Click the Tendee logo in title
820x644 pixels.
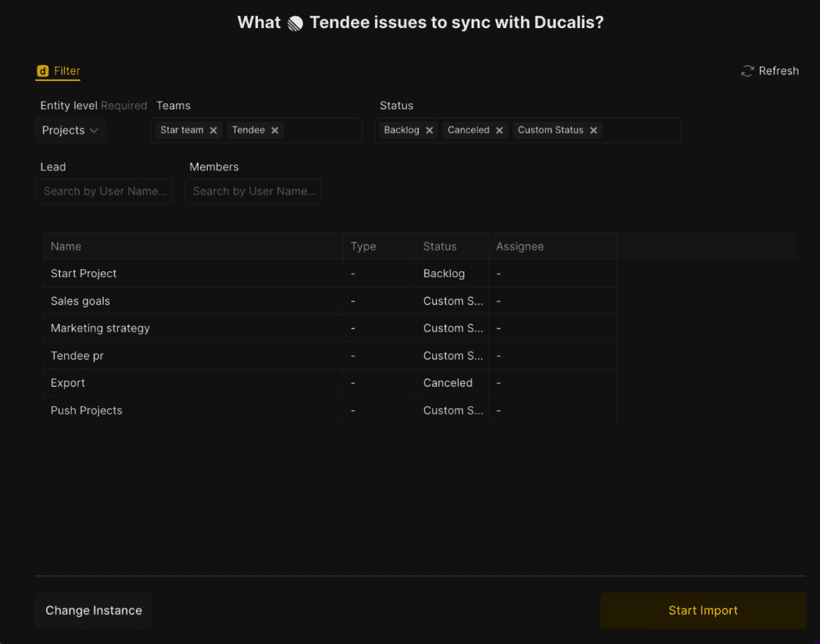[x=295, y=23]
